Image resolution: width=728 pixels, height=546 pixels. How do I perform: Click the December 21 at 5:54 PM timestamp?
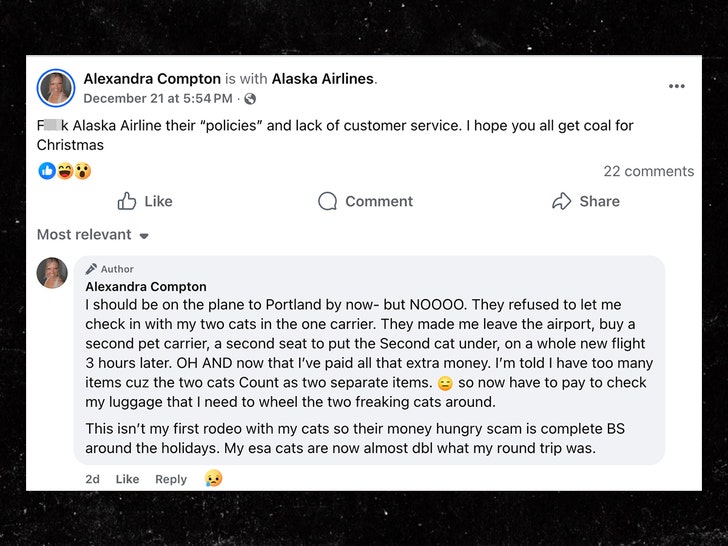pyautogui.click(x=157, y=99)
